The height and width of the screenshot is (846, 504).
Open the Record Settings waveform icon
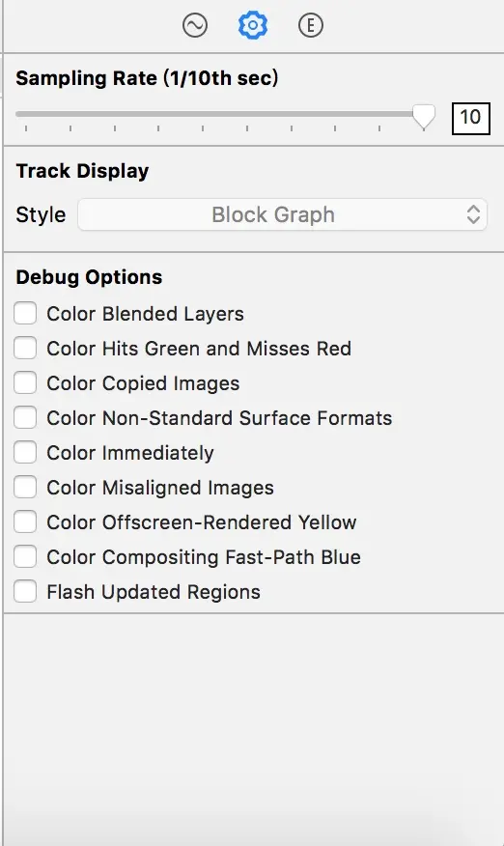coord(195,25)
